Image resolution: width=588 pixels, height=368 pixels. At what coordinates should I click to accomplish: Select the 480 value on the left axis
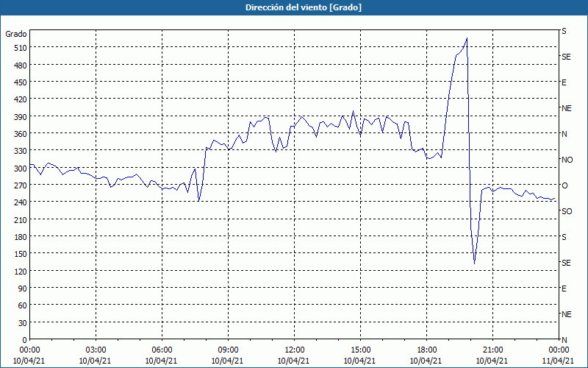21,66
